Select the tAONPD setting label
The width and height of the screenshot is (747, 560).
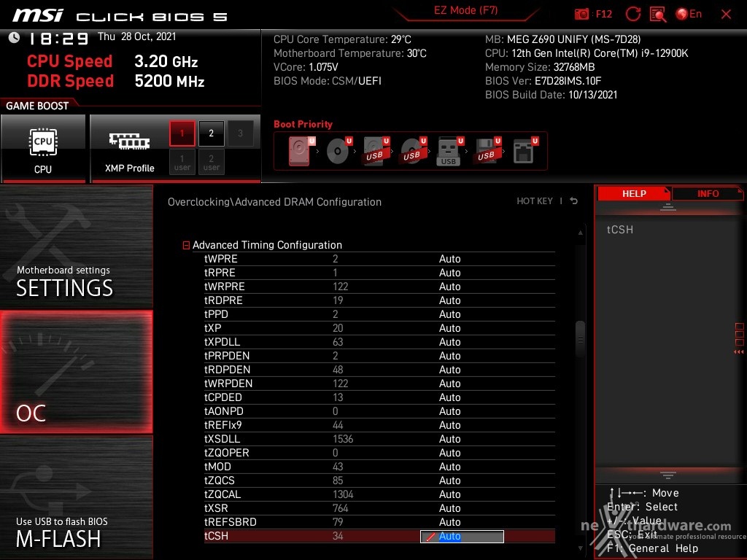point(224,411)
